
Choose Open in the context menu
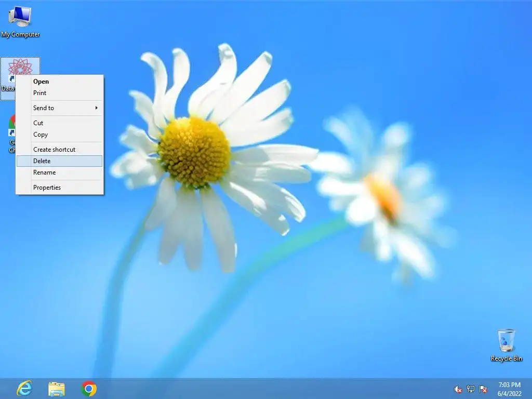[x=60, y=82]
